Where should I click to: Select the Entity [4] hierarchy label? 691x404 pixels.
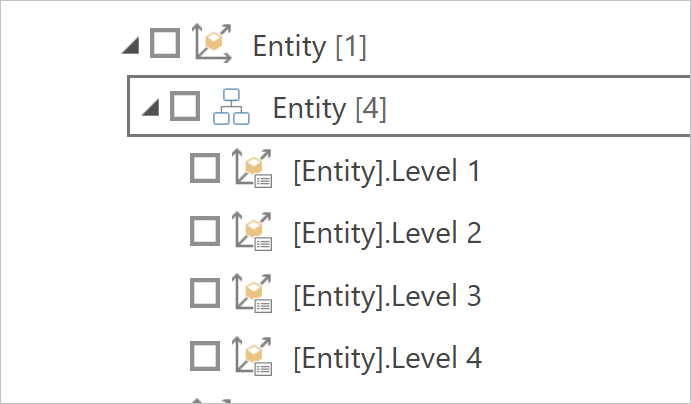tap(329, 108)
